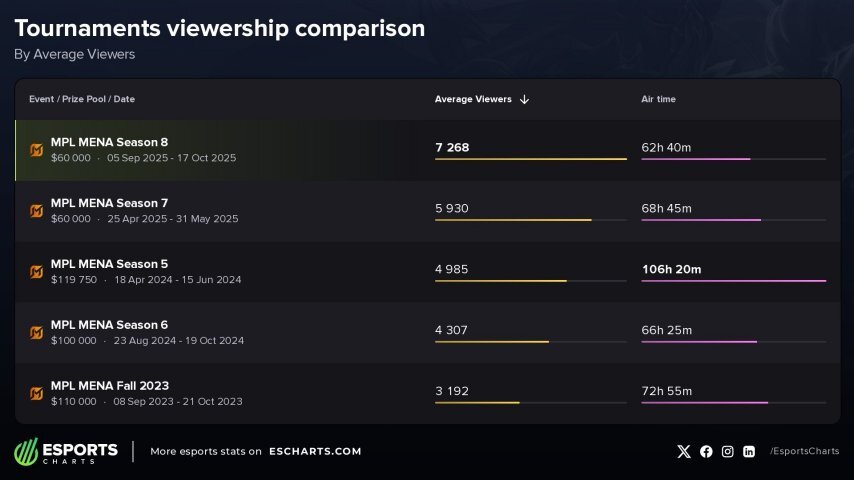Click Season 8 yellow average viewers bar
This screenshot has height=480, width=854.
pyautogui.click(x=530, y=159)
